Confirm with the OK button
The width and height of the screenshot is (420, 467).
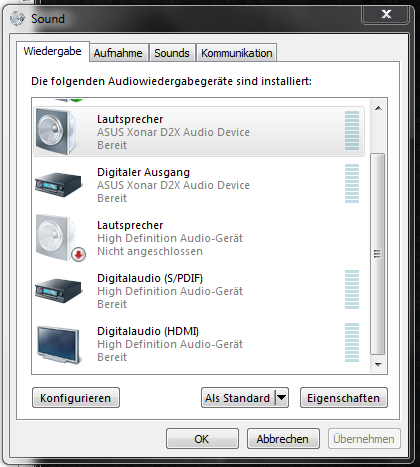(202, 439)
